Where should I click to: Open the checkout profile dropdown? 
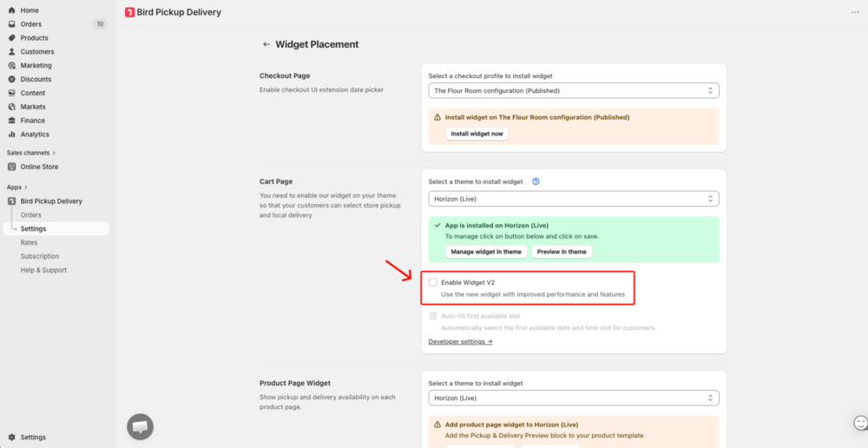pyautogui.click(x=574, y=90)
